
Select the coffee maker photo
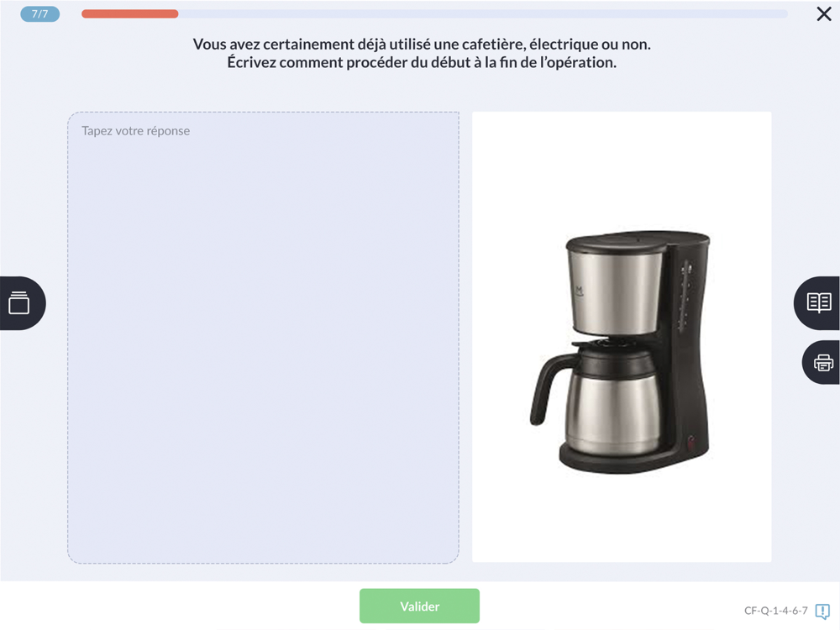click(622, 337)
